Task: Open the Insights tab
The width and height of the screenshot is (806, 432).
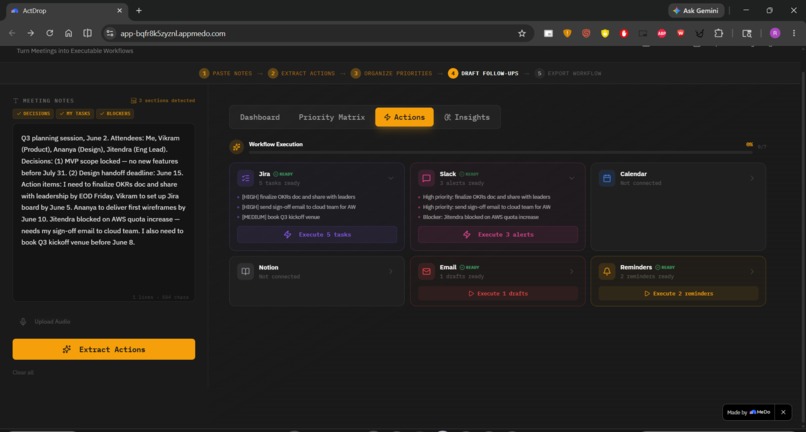Action: pyautogui.click(x=467, y=117)
